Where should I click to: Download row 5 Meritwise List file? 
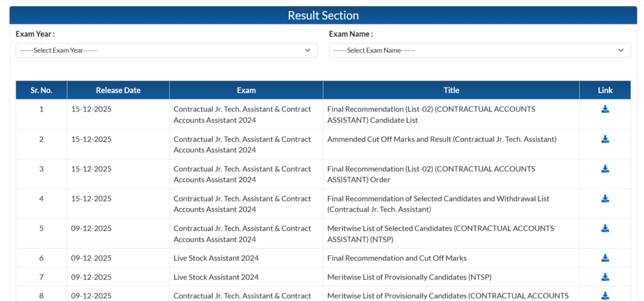[605, 228]
